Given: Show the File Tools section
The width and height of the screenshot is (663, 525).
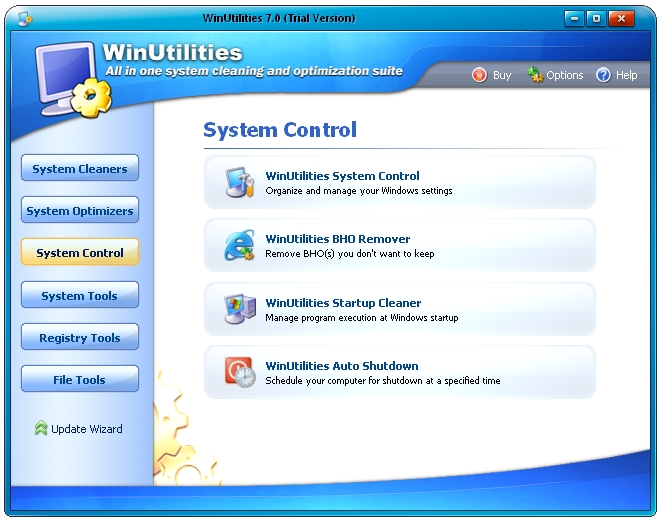Looking at the screenshot, I should tap(80, 379).
